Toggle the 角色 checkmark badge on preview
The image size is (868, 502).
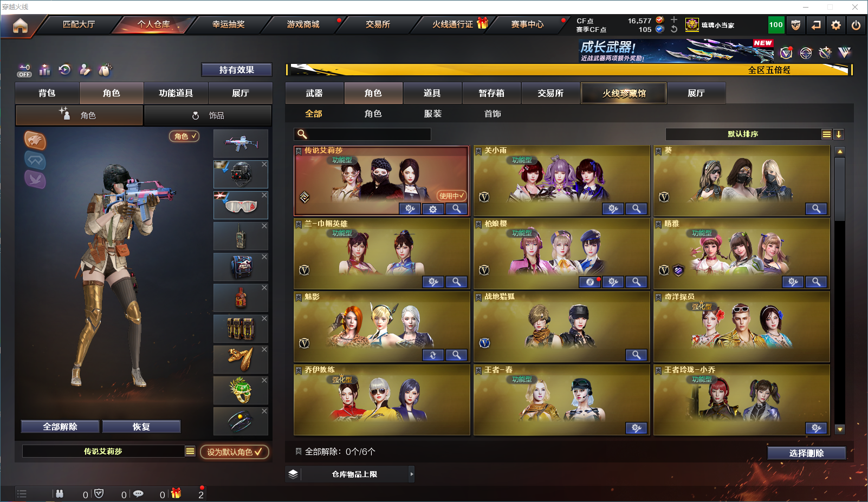pyautogui.click(x=184, y=136)
